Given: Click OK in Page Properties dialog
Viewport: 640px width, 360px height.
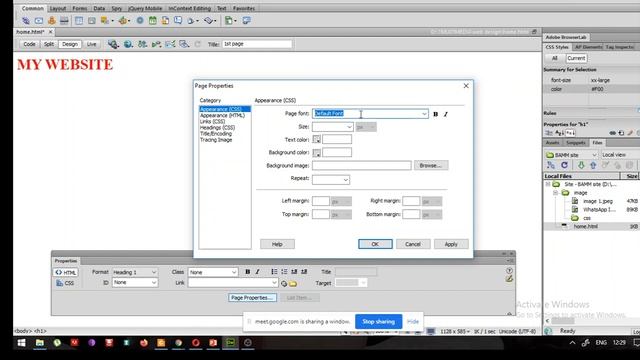Looking at the screenshot, I should click(375, 244).
